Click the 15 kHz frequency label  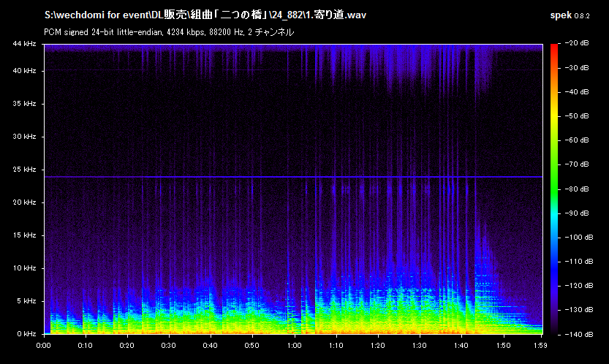pyautogui.click(x=24, y=235)
